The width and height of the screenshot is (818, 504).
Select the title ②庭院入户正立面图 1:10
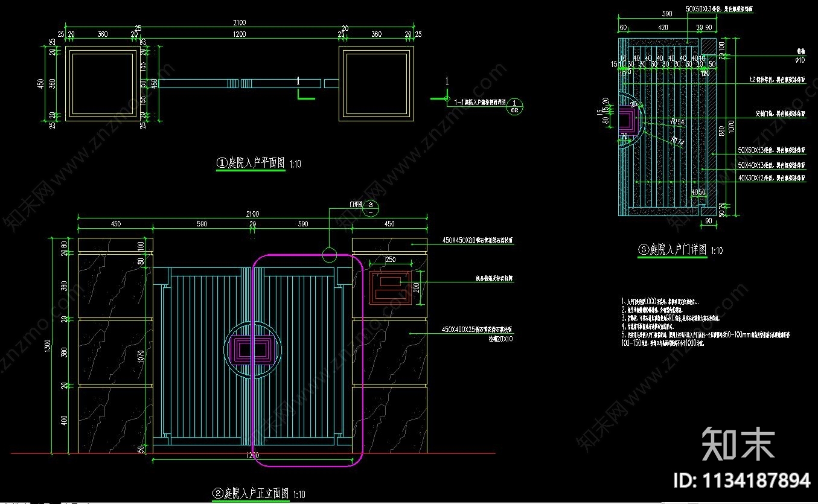(x=258, y=493)
